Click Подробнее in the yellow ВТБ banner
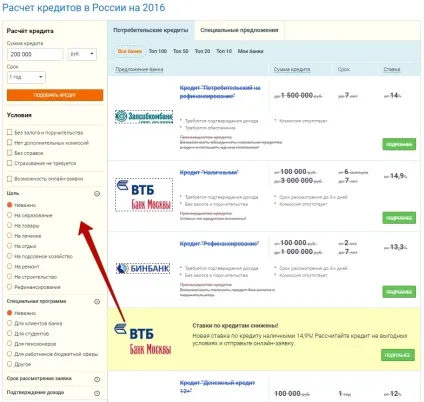Viewport: 424px width, 402px height. [398, 355]
